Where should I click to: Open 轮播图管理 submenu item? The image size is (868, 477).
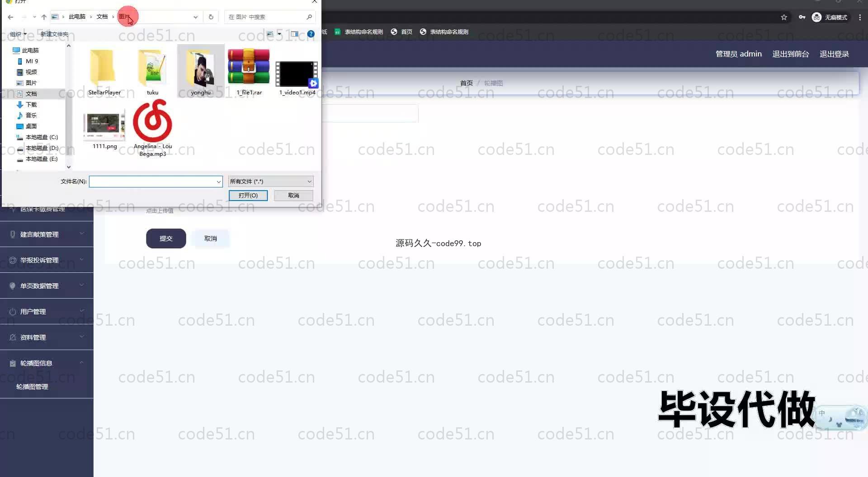tap(32, 387)
